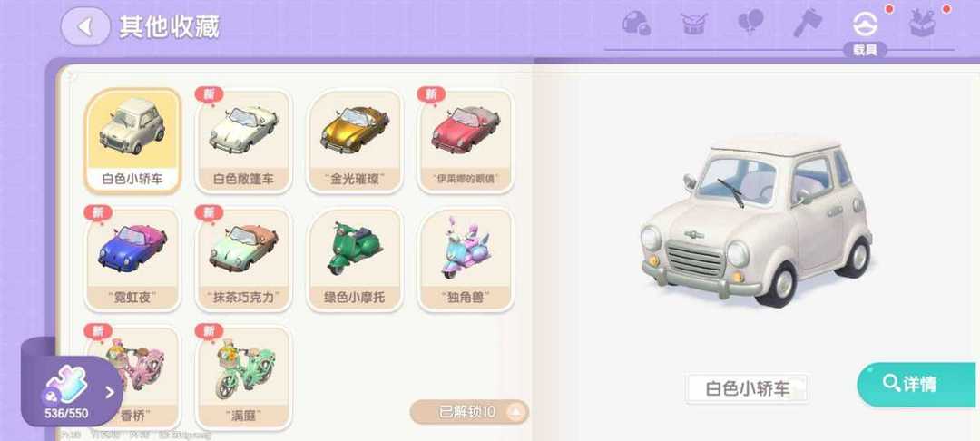Select the white convertible car card
This screenshot has height=441, width=980.
pyautogui.click(x=244, y=142)
